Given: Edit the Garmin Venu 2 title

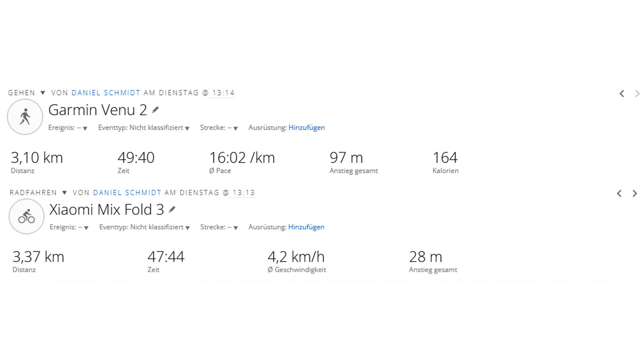Looking at the screenshot, I should (155, 110).
